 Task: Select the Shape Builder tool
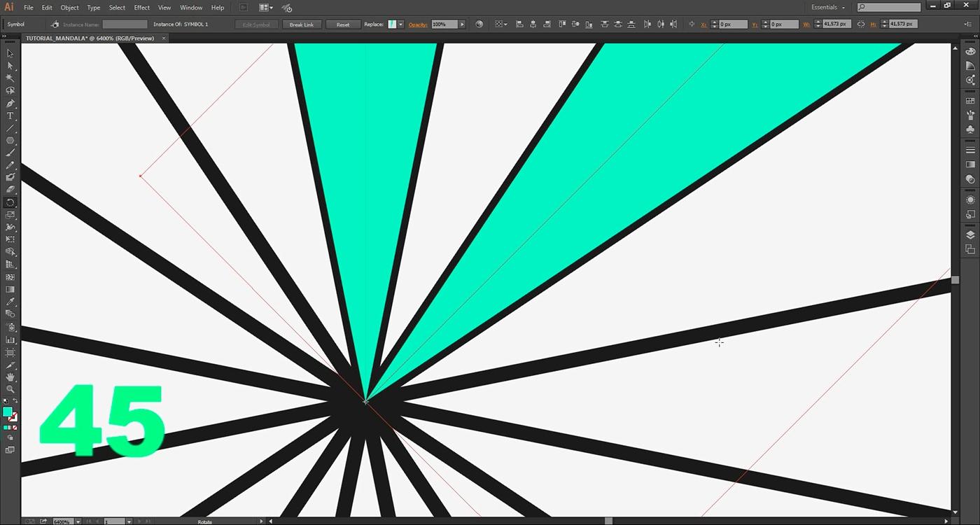click(x=10, y=252)
